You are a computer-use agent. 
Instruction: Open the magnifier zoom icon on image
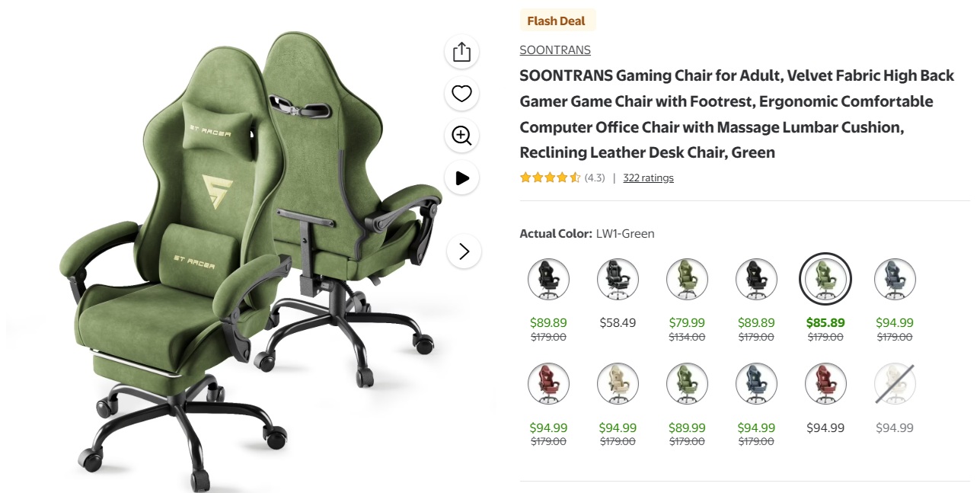[462, 136]
